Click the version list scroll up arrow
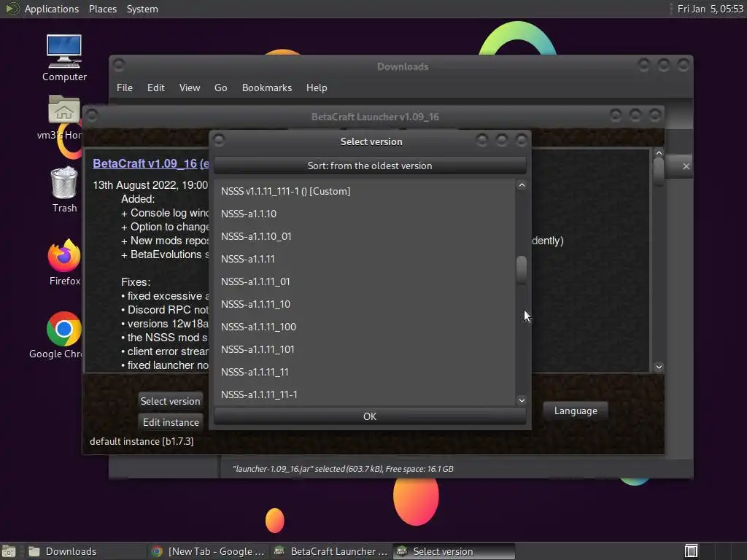747x560 pixels. pos(522,185)
